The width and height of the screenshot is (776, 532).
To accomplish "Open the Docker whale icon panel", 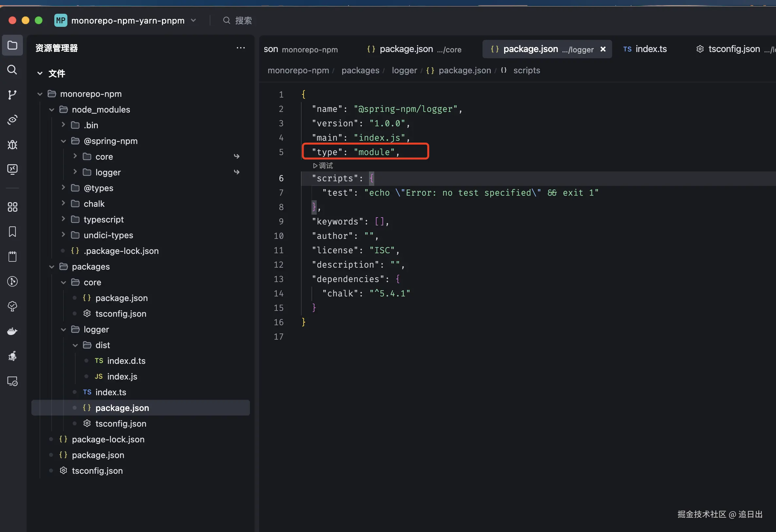I will click(12, 331).
